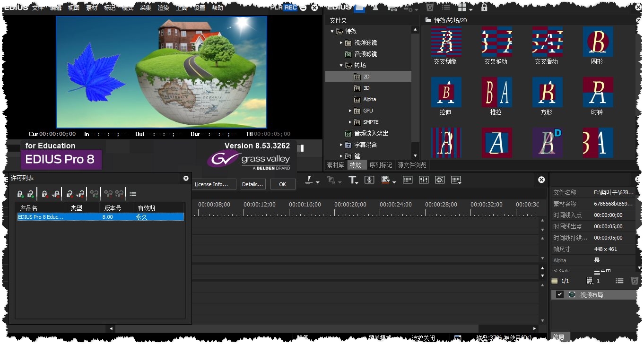Select the 音频滤镜 folder
Image resolution: width=644 pixels, height=344 pixels.
click(x=366, y=54)
